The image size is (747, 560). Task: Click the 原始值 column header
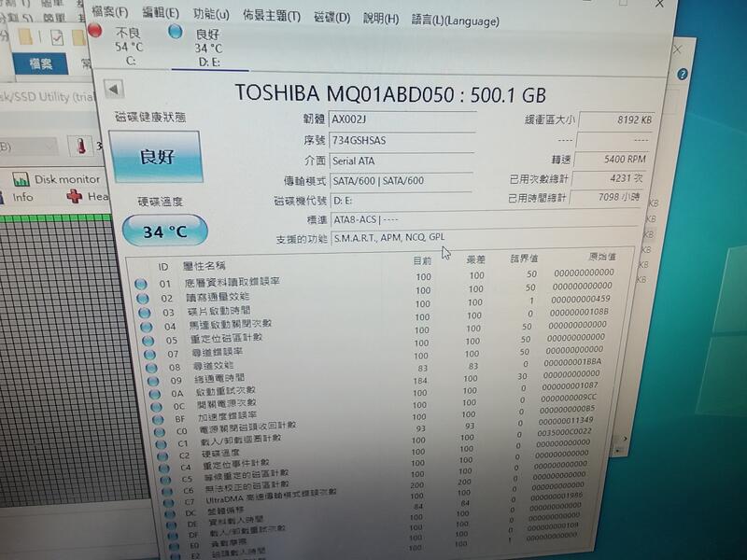(602, 257)
